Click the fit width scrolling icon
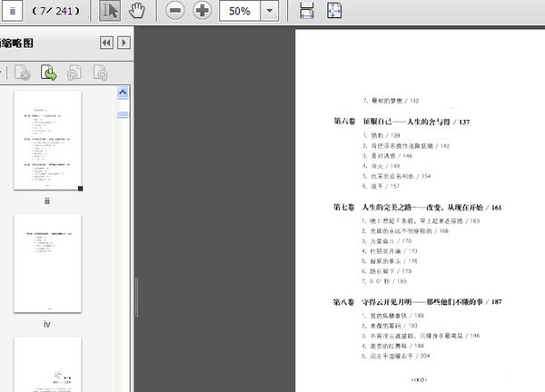The height and width of the screenshot is (392, 545). (x=307, y=12)
